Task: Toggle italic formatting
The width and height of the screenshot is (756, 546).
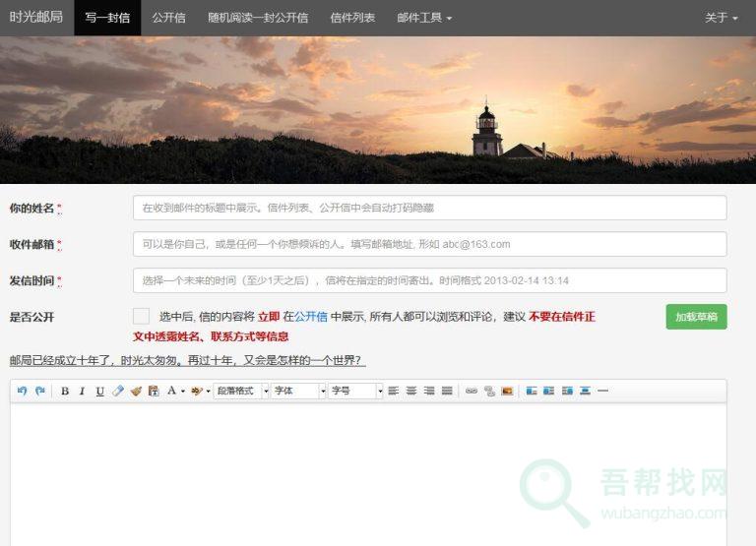Action: (x=82, y=391)
